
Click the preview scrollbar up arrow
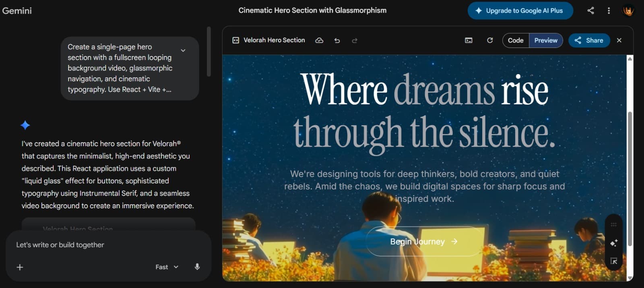[x=630, y=59]
